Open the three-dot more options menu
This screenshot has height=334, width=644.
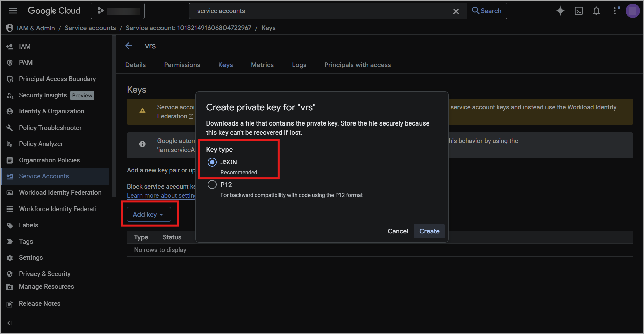coord(615,11)
